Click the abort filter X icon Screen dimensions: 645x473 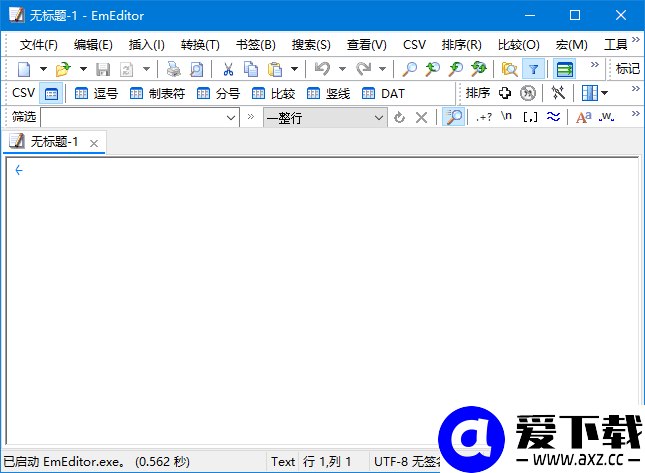[421, 118]
